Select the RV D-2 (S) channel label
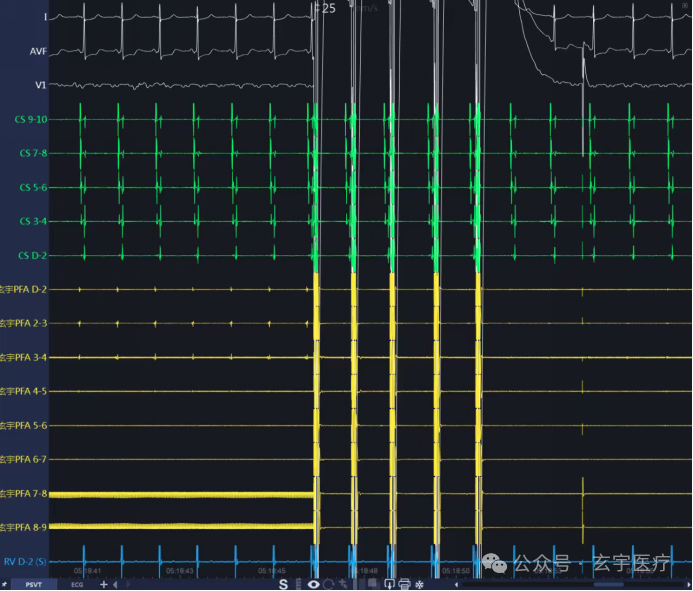The width and height of the screenshot is (693, 591). pyautogui.click(x=25, y=562)
